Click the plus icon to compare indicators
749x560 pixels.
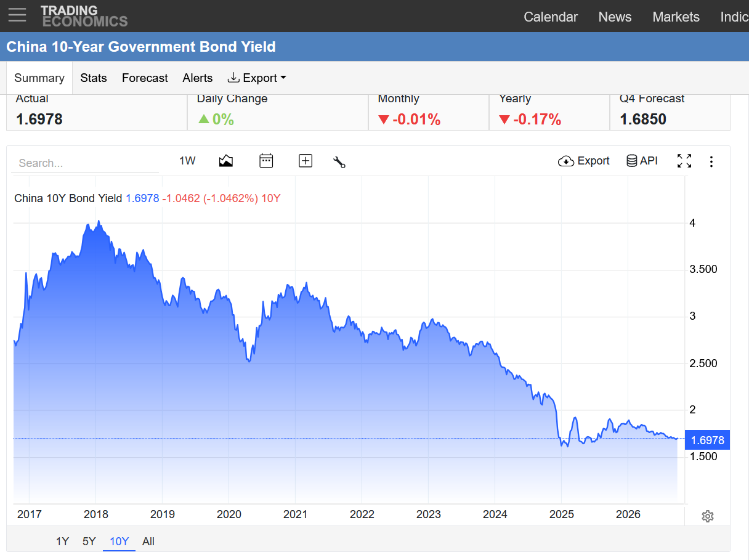coord(306,161)
